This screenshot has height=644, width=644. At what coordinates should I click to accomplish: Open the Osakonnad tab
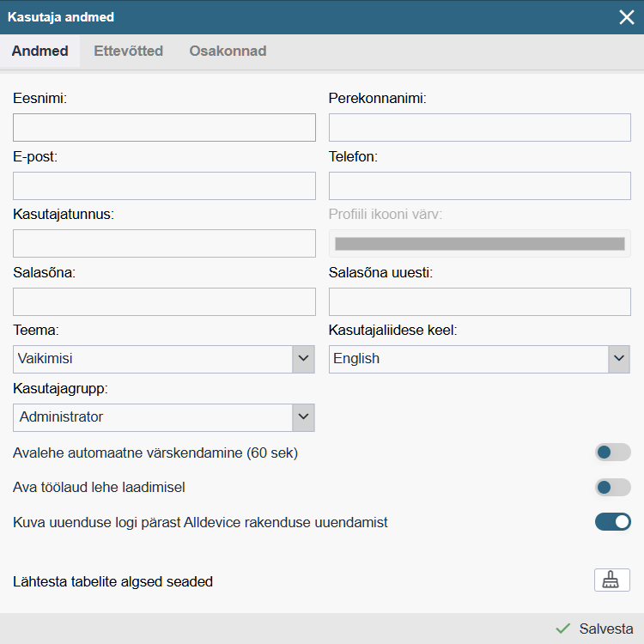tap(228, 52)
